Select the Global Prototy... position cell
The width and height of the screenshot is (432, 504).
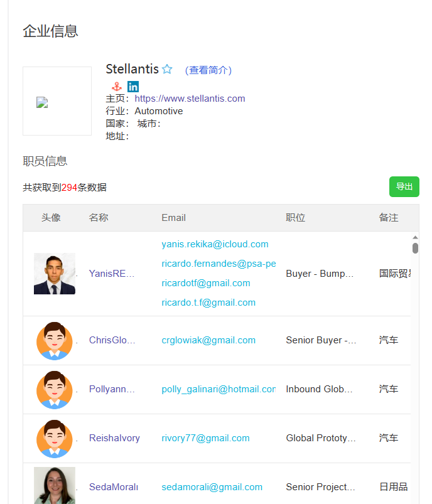point(321,438)
